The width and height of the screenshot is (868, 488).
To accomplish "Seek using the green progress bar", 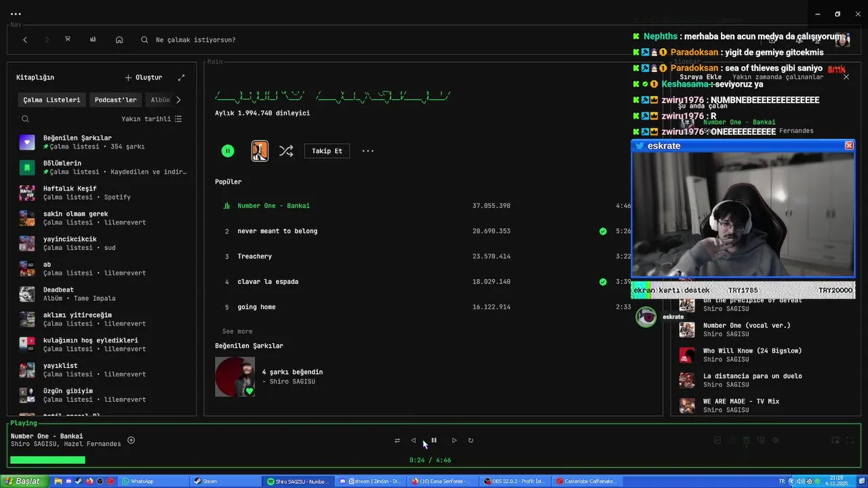I will pos(47,460).
